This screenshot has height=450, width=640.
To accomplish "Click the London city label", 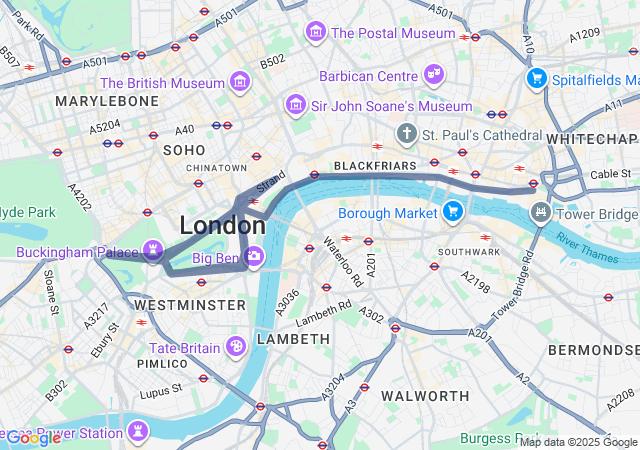I will pos(223,225).
